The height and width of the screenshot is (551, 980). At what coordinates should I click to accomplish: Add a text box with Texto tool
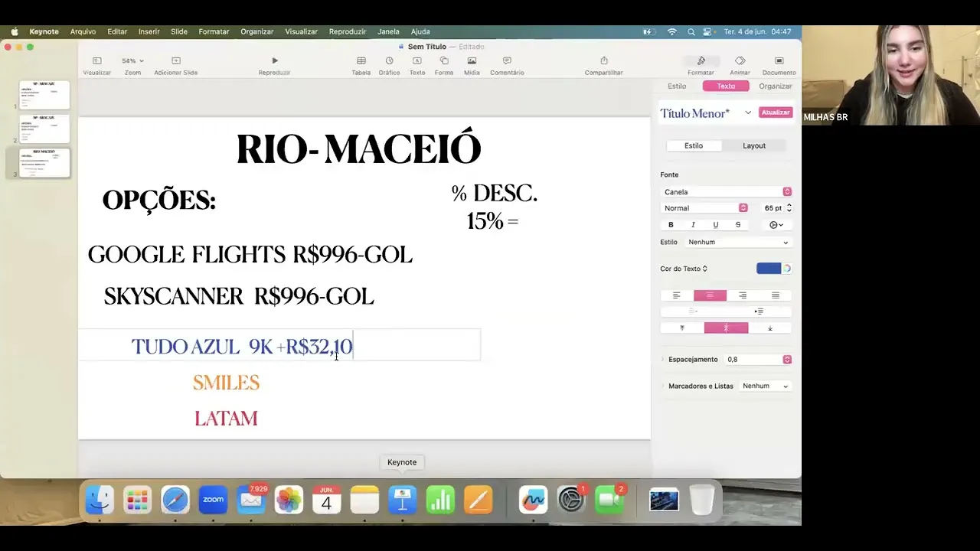[x=416, y=66]
